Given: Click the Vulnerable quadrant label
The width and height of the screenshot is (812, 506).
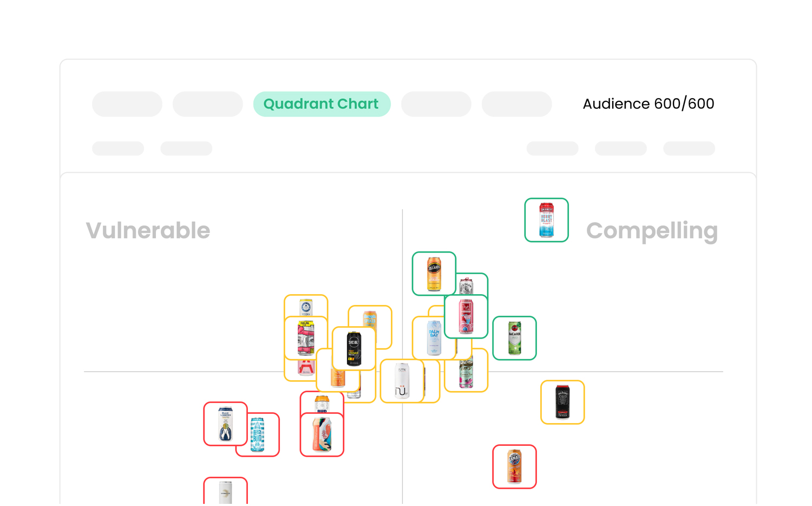Looking at the screenshot, I should (x=148, y=231).
